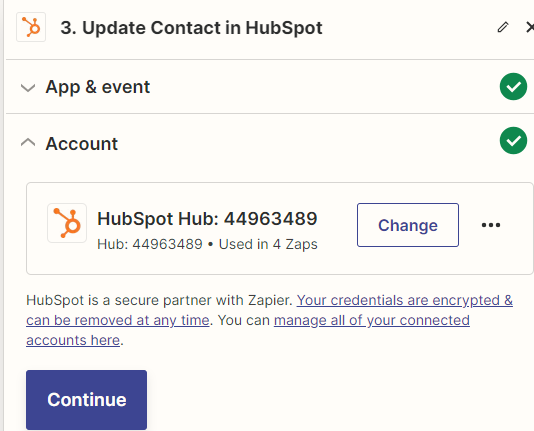Close the step editor panel
534x431 pixels.
[x=530, y=27]
